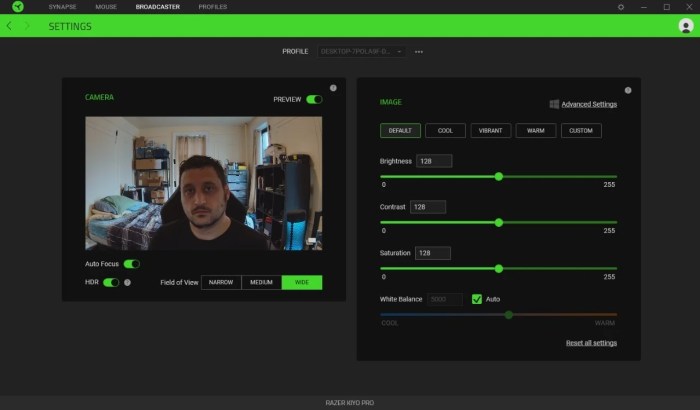
Task: Disable the Auto Focus switch
Action: tap(132, 264)
